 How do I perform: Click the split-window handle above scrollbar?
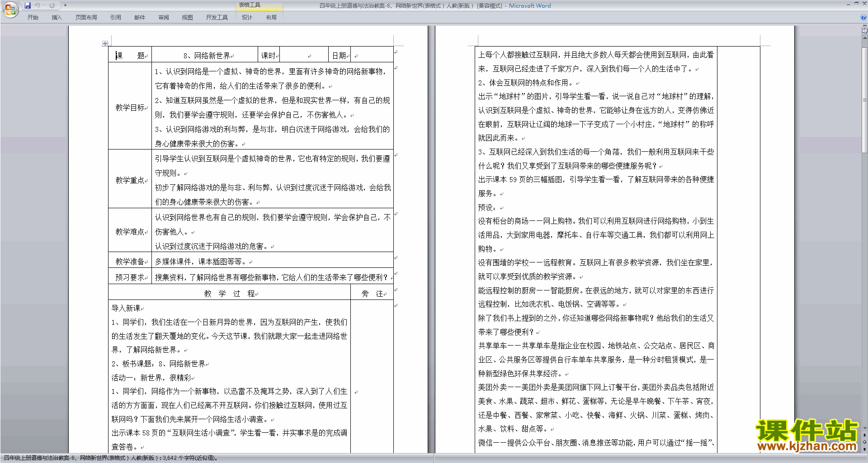tap(865, 26)
